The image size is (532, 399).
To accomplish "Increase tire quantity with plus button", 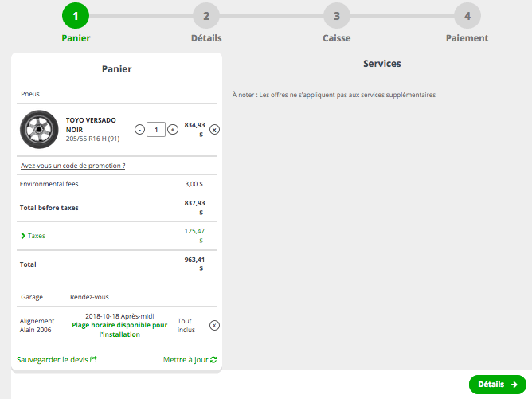I will point(173,130).
